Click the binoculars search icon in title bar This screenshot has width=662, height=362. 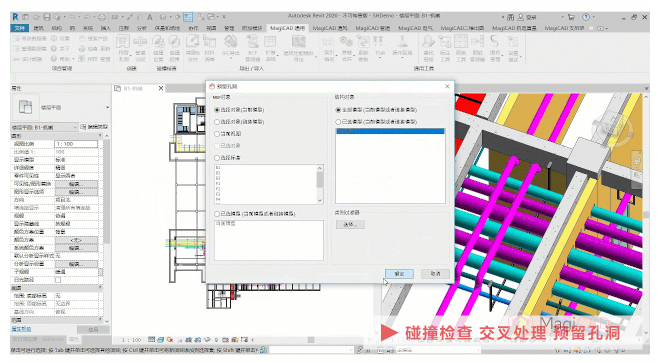click(x=510, y=17)
